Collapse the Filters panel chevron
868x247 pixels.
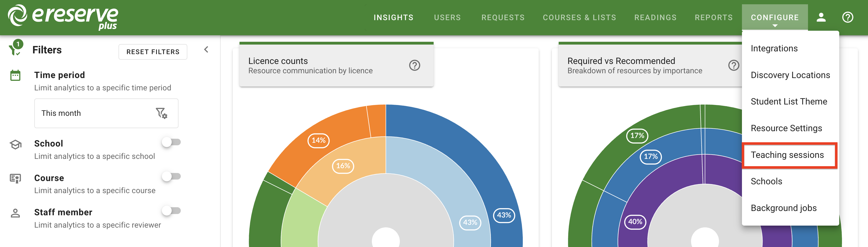206,50
